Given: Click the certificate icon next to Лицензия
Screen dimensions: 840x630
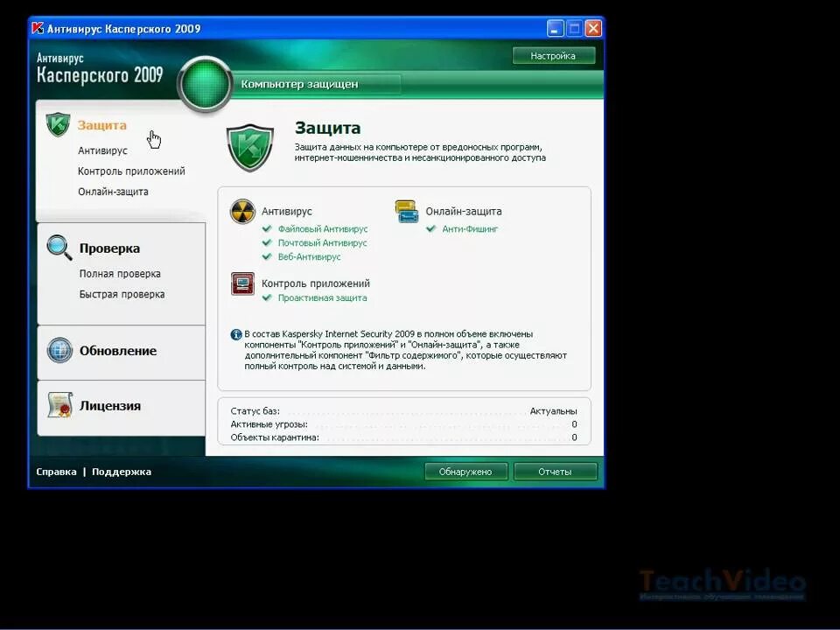Looking at the screenshot, I should pyautogui.click(x=60, y=405).
